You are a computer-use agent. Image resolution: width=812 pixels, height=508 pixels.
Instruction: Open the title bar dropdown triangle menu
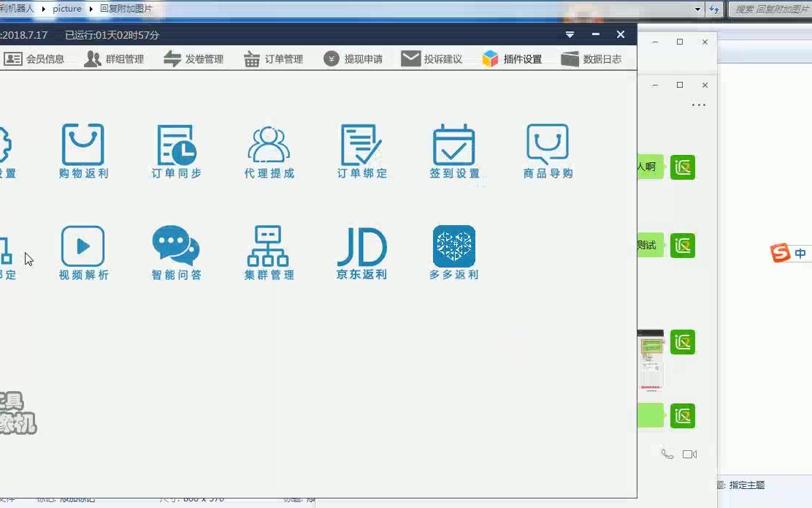tap(570, 35)
